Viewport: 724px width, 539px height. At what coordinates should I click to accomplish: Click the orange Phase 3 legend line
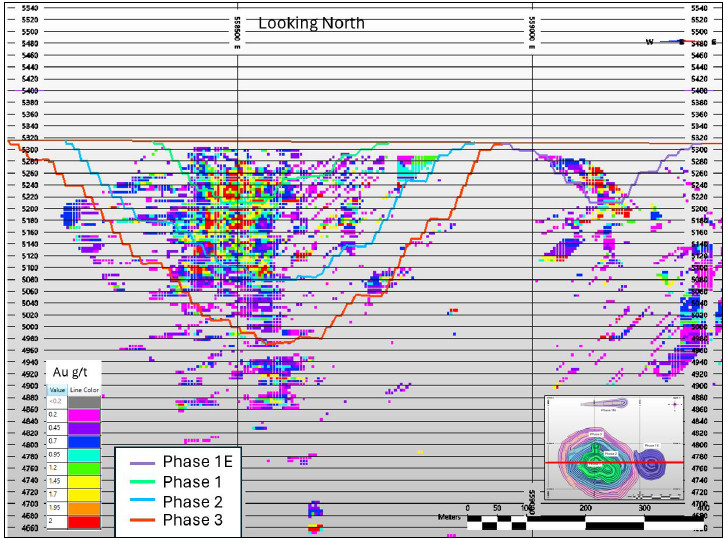click(142, 521)
